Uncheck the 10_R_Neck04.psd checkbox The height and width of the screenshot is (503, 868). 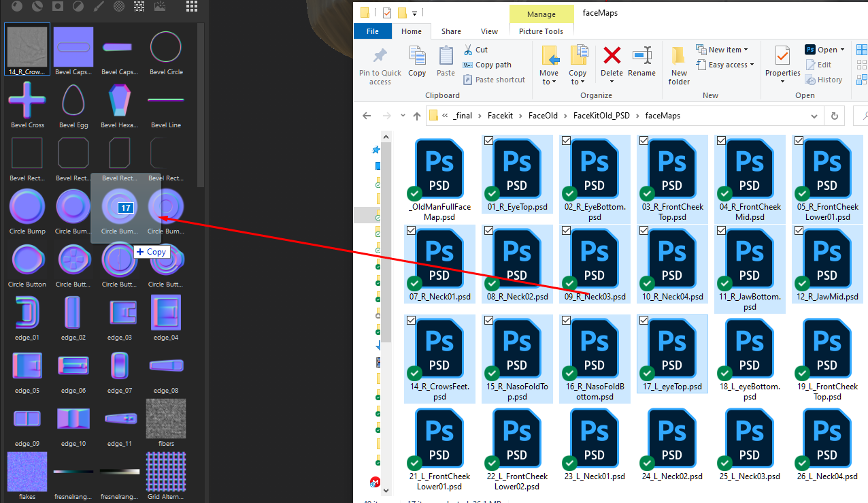click(644, 231)
